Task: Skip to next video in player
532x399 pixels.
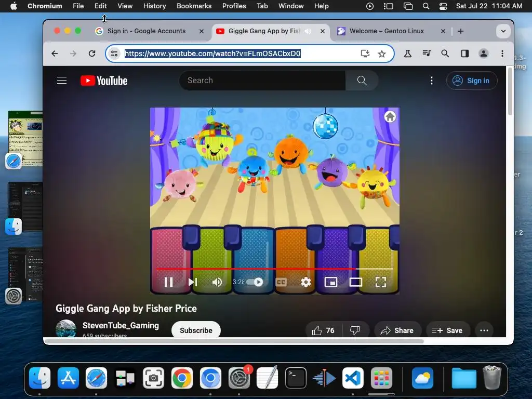Action: pos(193,282)
